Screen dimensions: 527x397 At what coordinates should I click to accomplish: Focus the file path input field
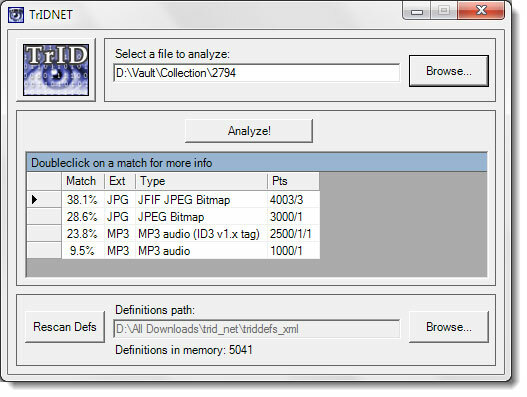(x=257, y=73)
